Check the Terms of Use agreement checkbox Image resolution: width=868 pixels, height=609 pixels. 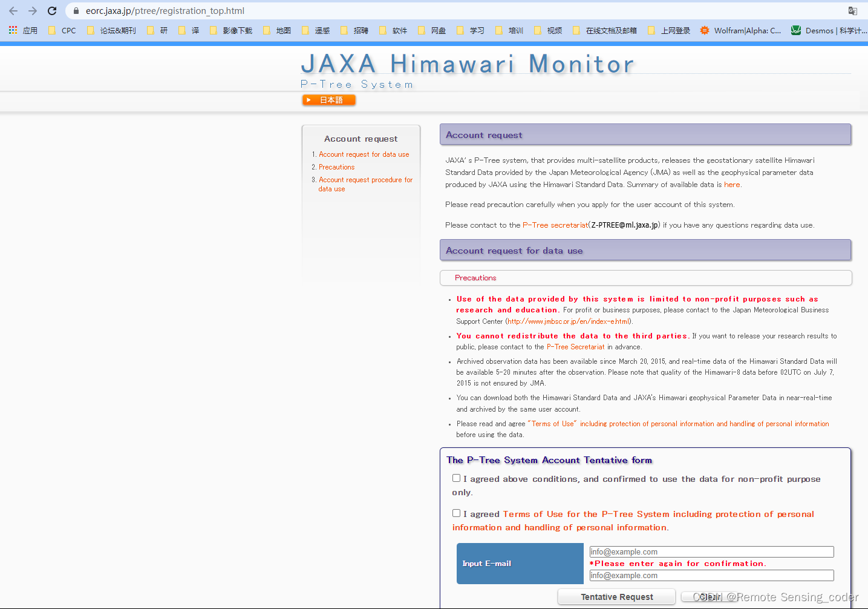point(457,513)
